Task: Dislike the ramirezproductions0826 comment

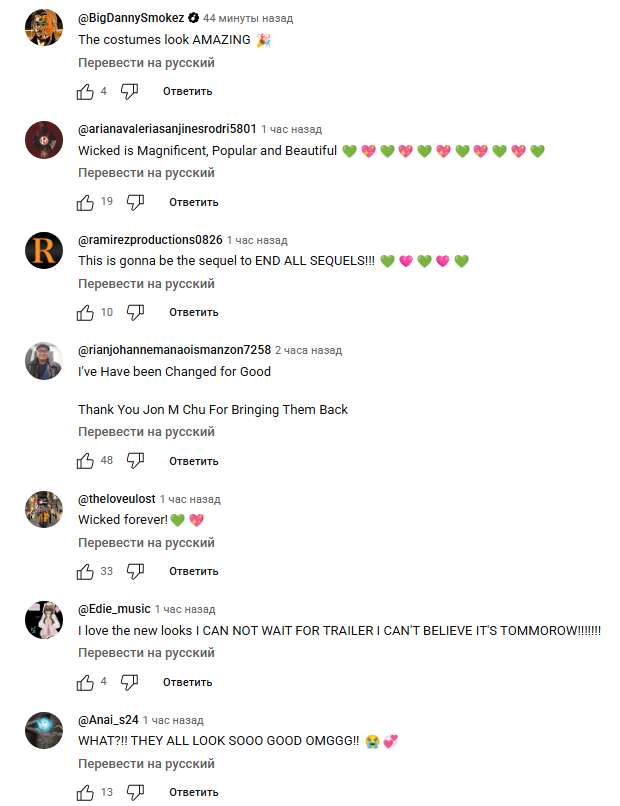Action: pyautogui.click(x=135, y=313)
